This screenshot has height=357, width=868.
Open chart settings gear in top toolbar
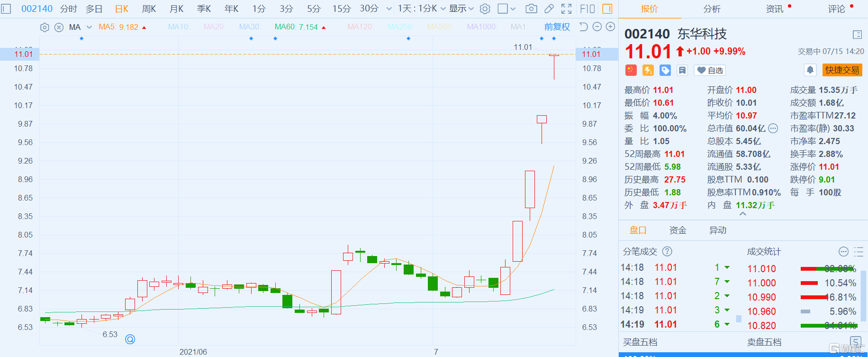click(485, 9)
